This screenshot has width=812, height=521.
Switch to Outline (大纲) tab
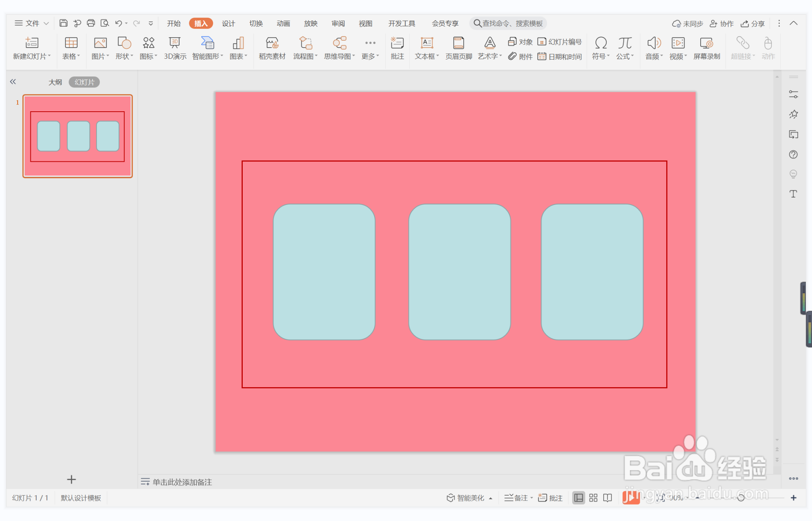click(x=55, y=82)
